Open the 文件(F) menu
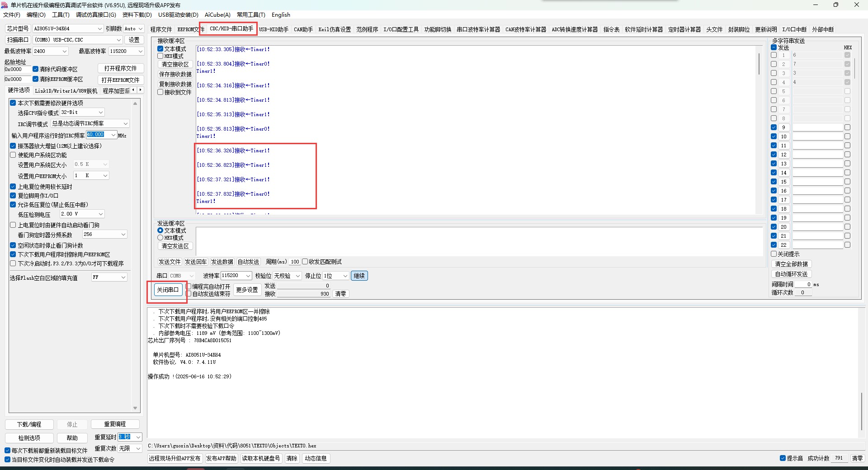The width and height of the screenshot is (868, 470). 12,15
